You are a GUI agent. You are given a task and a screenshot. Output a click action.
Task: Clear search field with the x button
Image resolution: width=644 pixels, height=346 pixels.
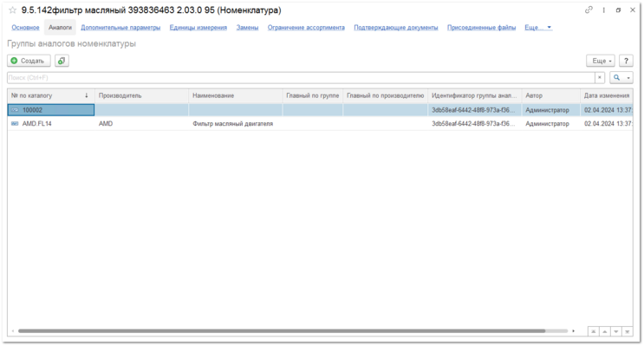click(x=600, y=77)
